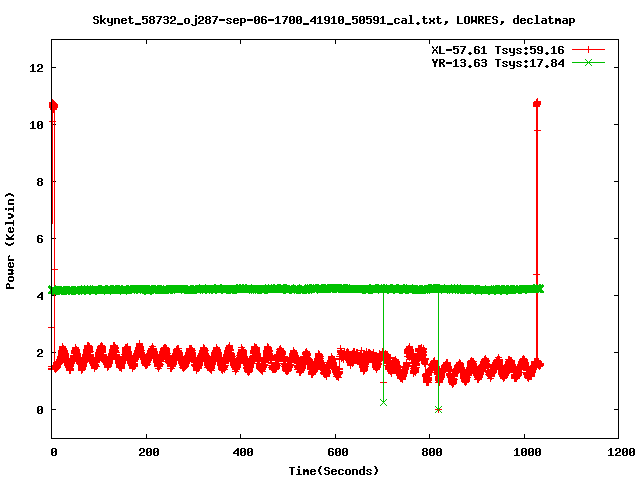Click the x-axis tick label 200
The image size is (640, 480).
[149, 452]
